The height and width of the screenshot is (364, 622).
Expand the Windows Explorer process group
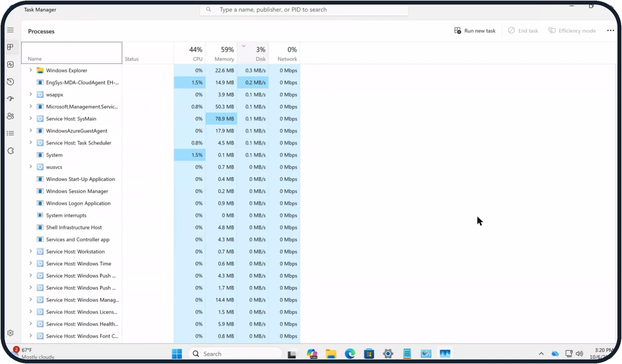pos(30,70)
